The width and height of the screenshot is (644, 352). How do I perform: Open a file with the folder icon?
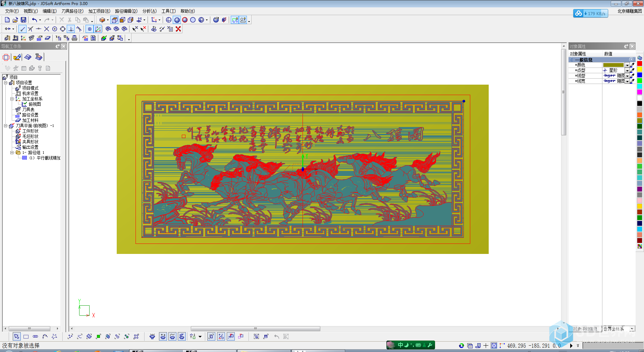[x=15, y=20]
